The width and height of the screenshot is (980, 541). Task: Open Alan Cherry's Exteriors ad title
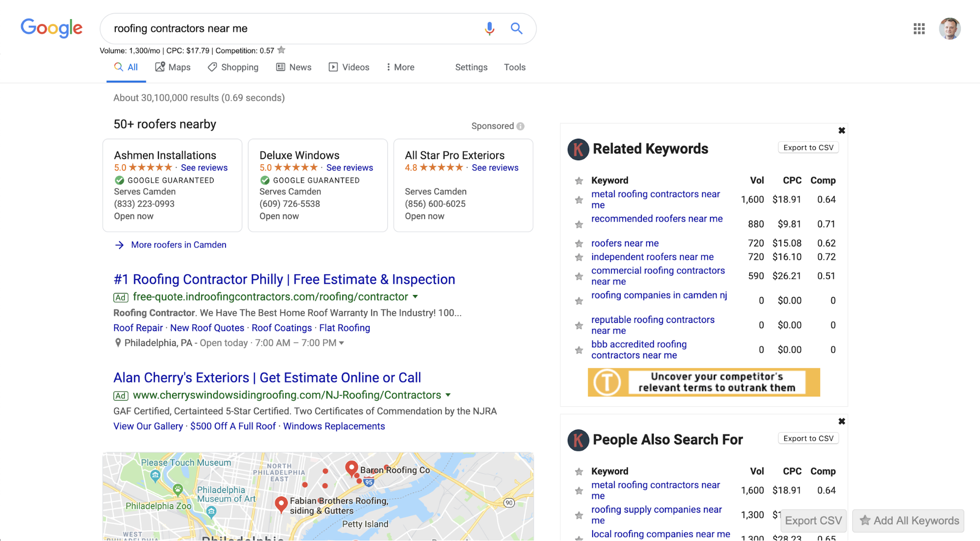click(267, 378)
